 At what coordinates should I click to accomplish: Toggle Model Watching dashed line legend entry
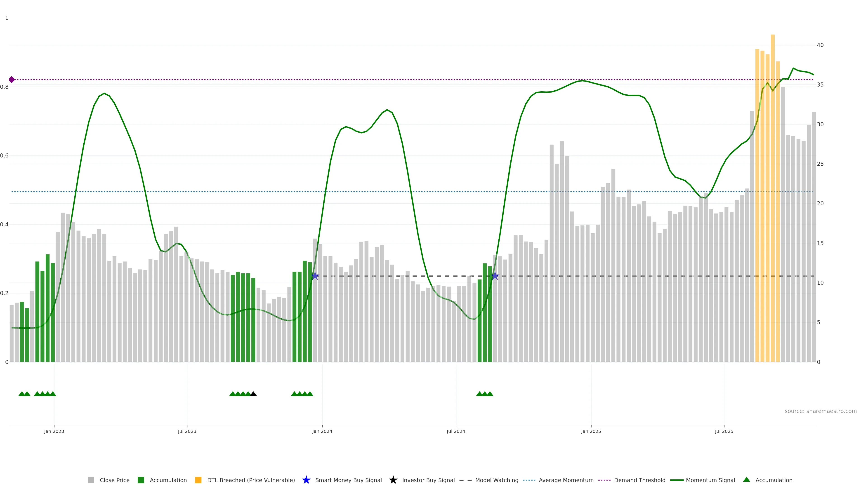point(496,480)
